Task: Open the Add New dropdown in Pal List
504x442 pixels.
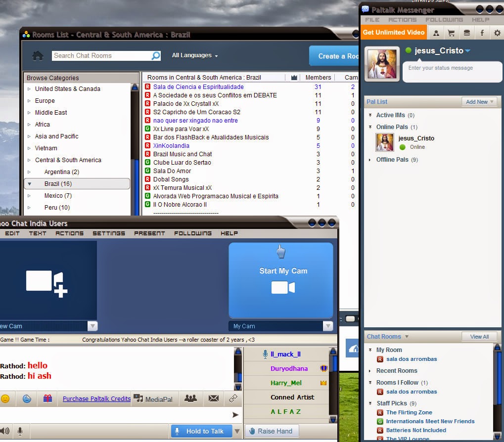Action: click(x=479, y=102)
